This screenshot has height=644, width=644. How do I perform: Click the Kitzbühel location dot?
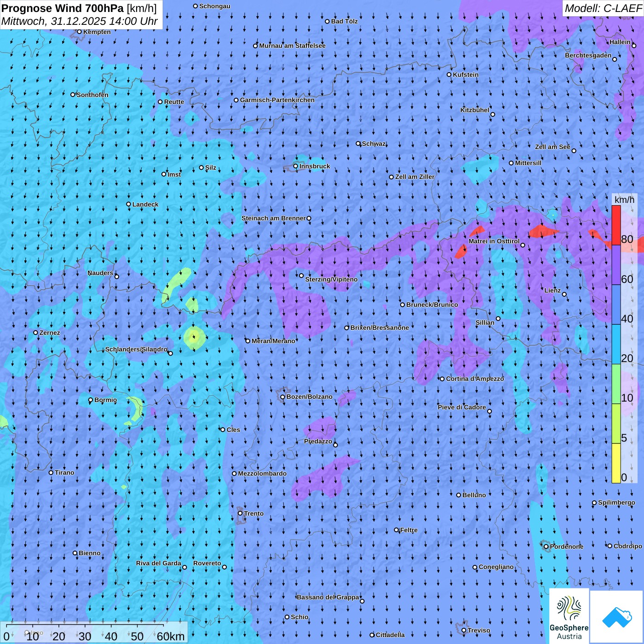click(x=493, y=115)
